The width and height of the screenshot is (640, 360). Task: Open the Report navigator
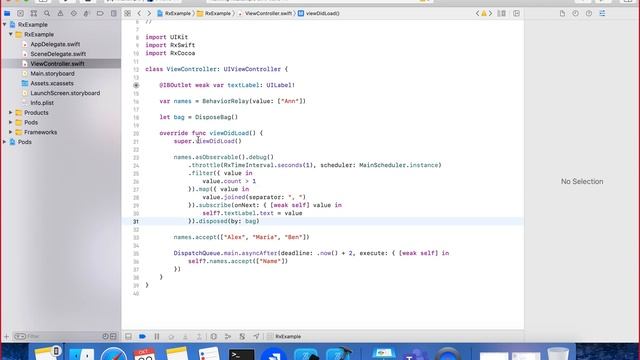tap(113, 13)
